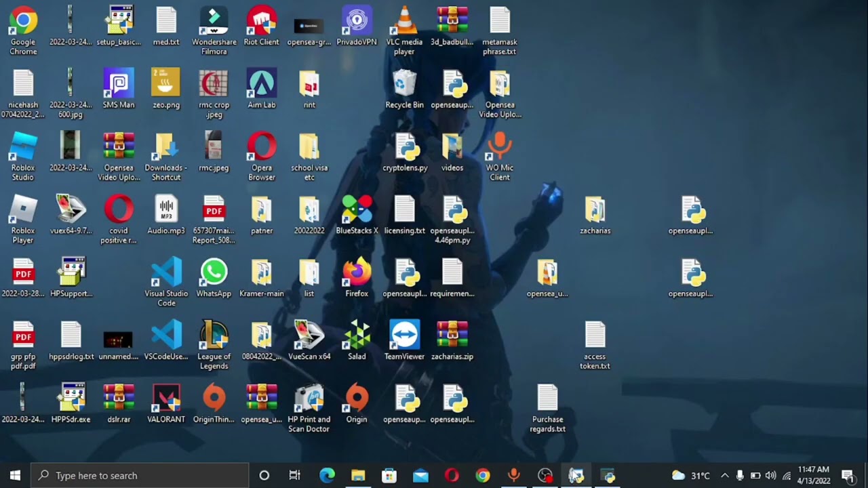Click the SMS Man shortcut icon
Image resolution: width=868 pixels, height=488 pixels.
coord(119,89)
